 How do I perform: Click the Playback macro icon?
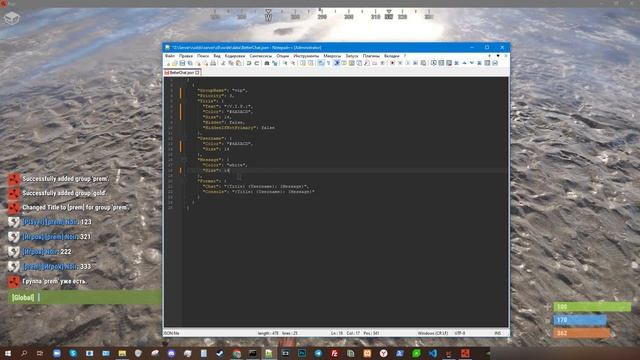pos(407,63)
